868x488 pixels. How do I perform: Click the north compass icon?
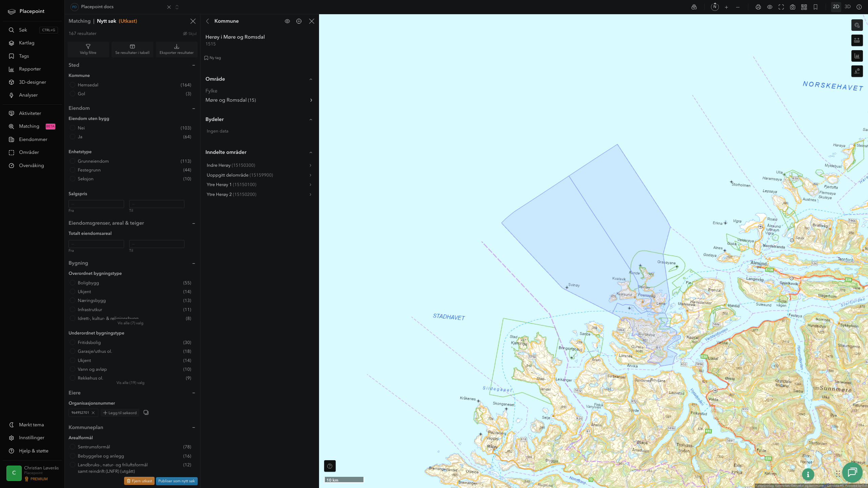point(715,7)
